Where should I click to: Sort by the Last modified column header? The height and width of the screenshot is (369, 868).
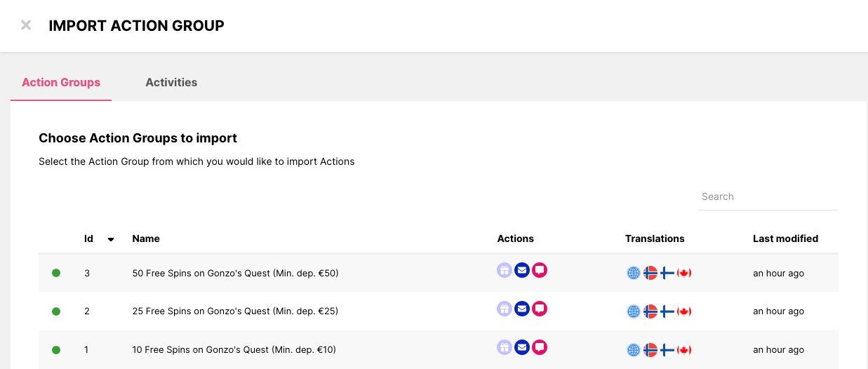(785, 239)
